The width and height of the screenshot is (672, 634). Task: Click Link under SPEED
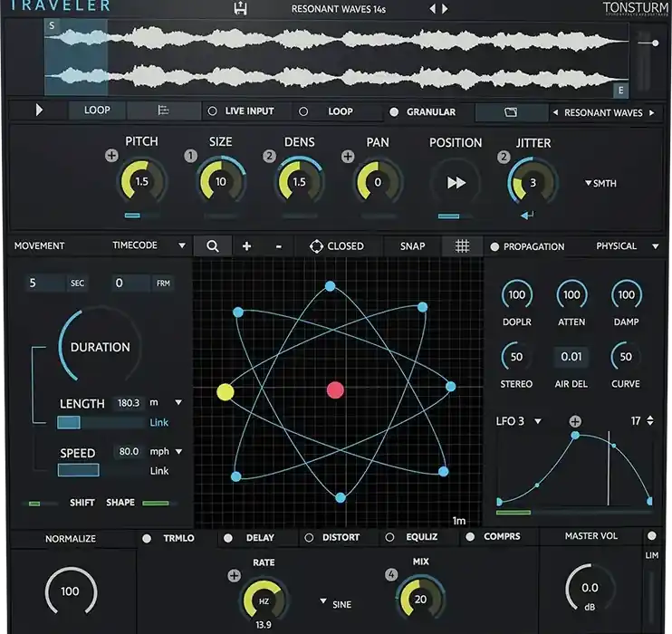(159, 471)
